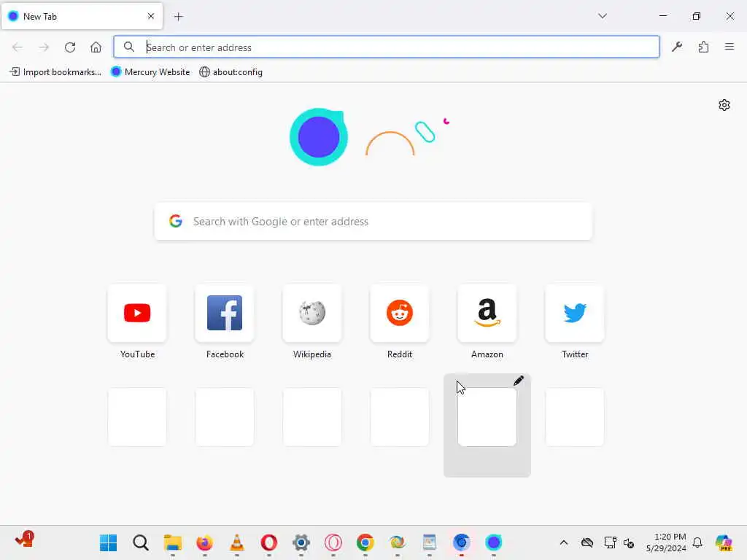The width and height of the screenshot is (747, 560).
Task: Click the search magnifier in address bar
Action: click(128, 47)
